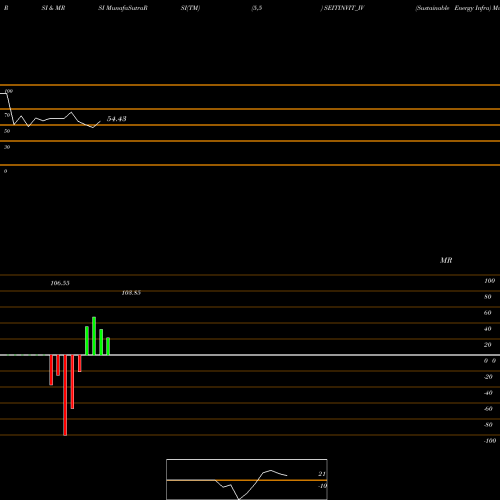The height and width of the screenshot is (500, 500).
Task: Click the end point of the RSI line
Action: (x=100, y=121)
